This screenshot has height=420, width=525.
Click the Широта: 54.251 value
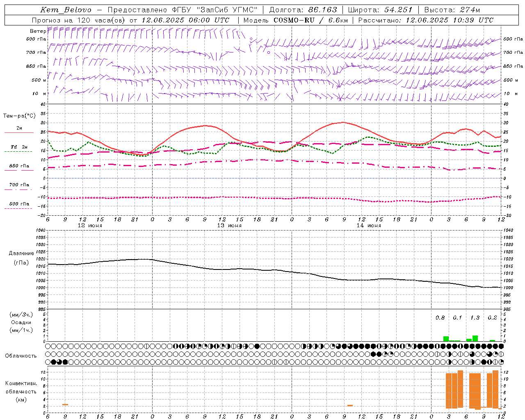click(380, 10)
